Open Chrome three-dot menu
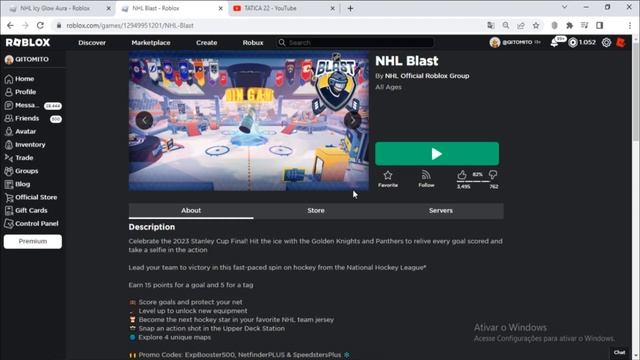The width and height of the screenshot is (640, 360). click(630, 25)
